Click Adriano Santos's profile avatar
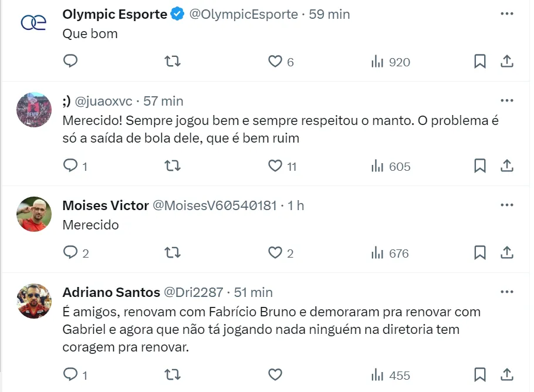Screen dimensions: 534x392 tap(34, 300)
